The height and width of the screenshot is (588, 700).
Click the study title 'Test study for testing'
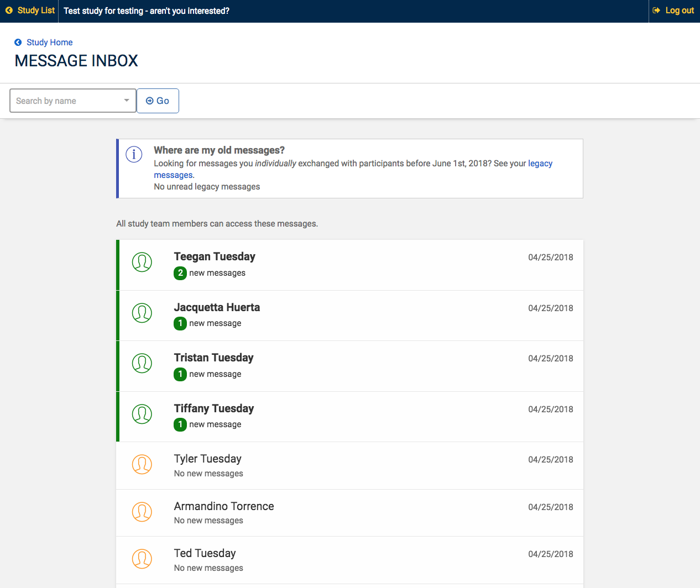pos(147,11)
